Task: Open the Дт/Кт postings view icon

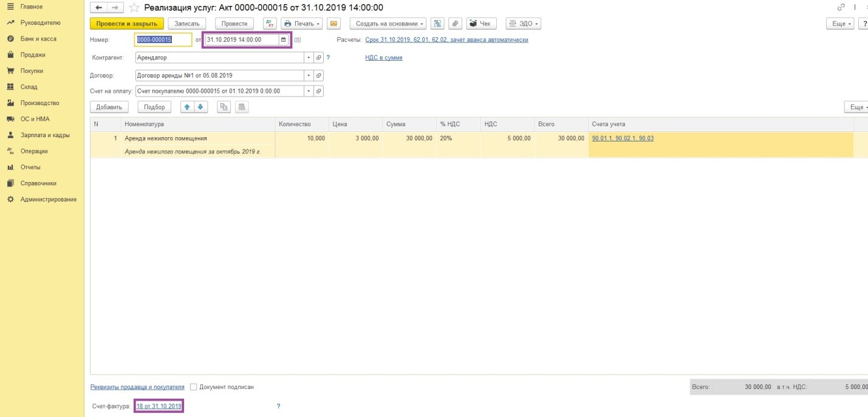Action: 270,24
